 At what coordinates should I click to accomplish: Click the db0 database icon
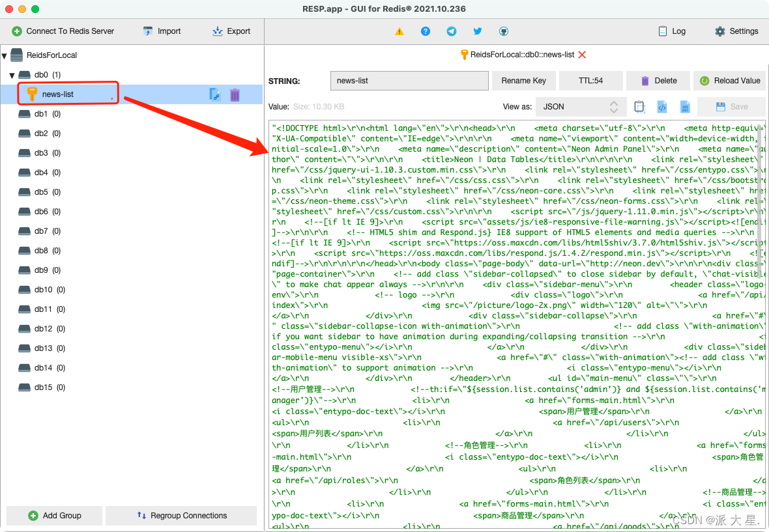tap(25, 75)
